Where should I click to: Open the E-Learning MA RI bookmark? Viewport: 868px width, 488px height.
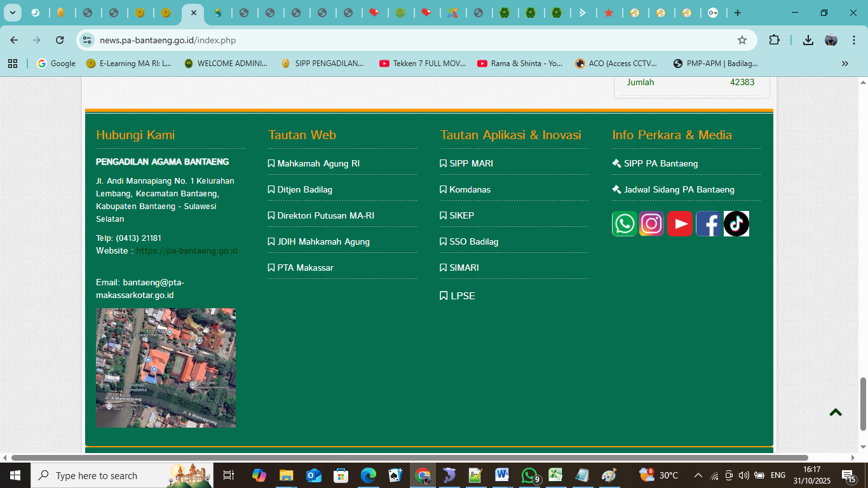coord(129,64)
